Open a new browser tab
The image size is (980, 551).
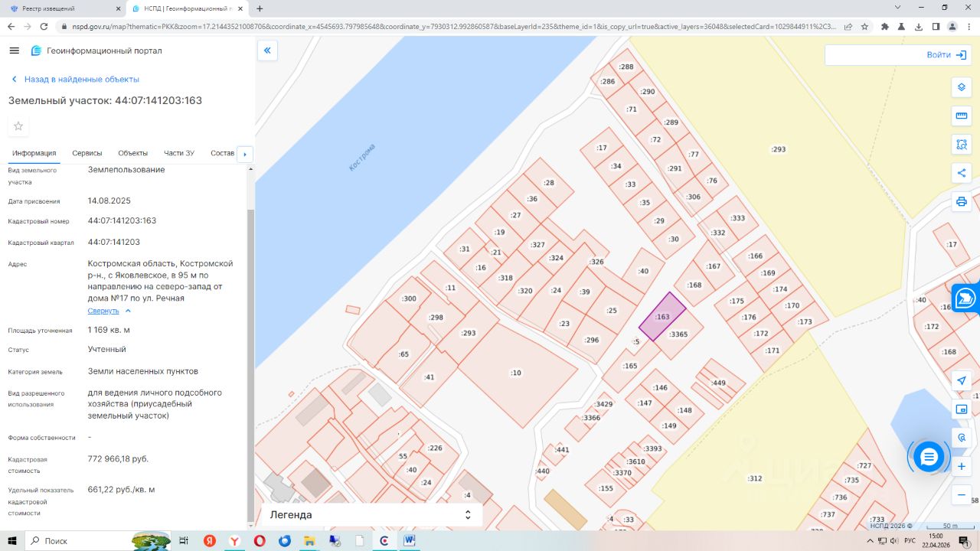pos(260,8)
